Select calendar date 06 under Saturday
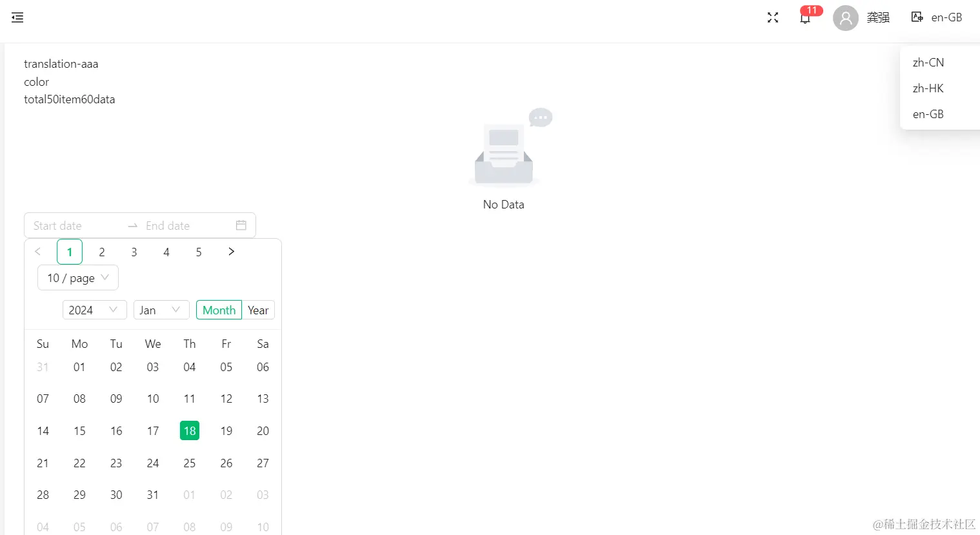This screenshot has height=535, width=980. tap(263, 367)
